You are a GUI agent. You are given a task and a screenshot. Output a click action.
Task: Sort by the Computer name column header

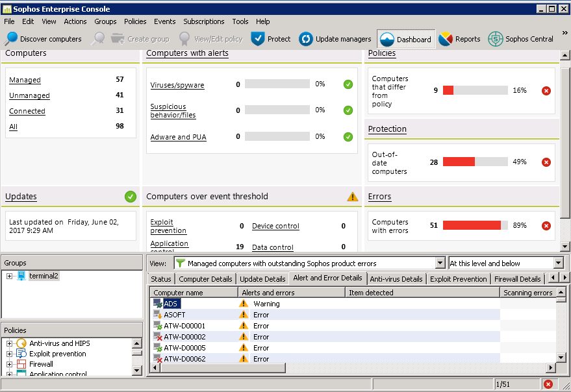(194, 293)
